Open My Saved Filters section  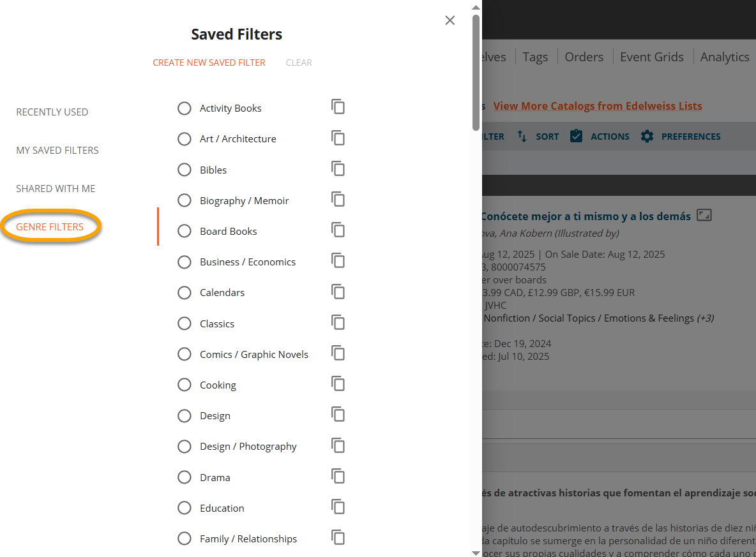pos(57,151)
